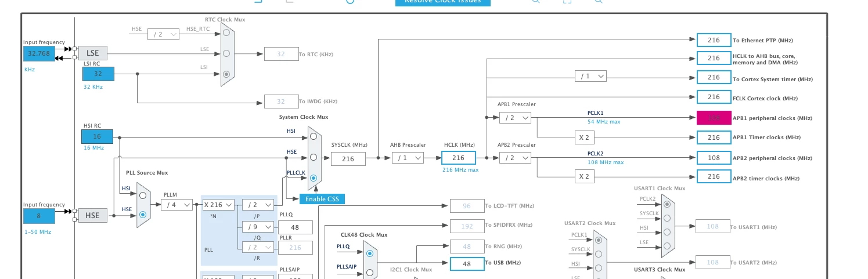Open the HSE_RTC /2 divider dropdown

tap(163, 34)
